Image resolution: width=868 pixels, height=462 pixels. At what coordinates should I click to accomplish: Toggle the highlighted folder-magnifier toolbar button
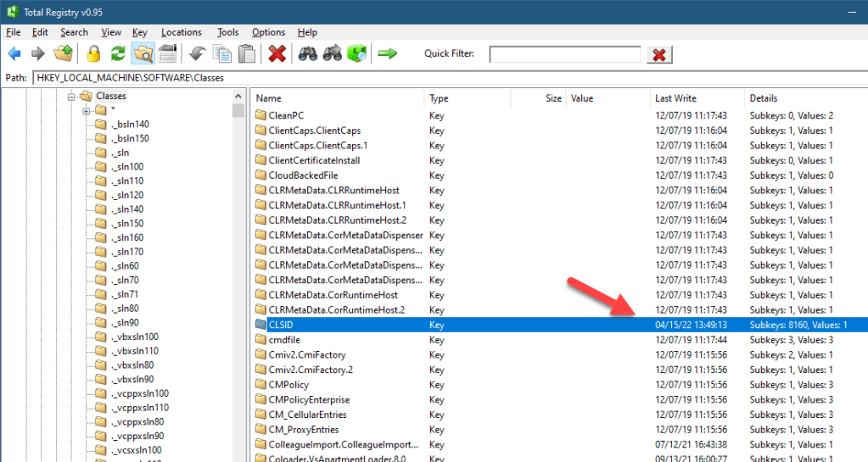point(143,54)
